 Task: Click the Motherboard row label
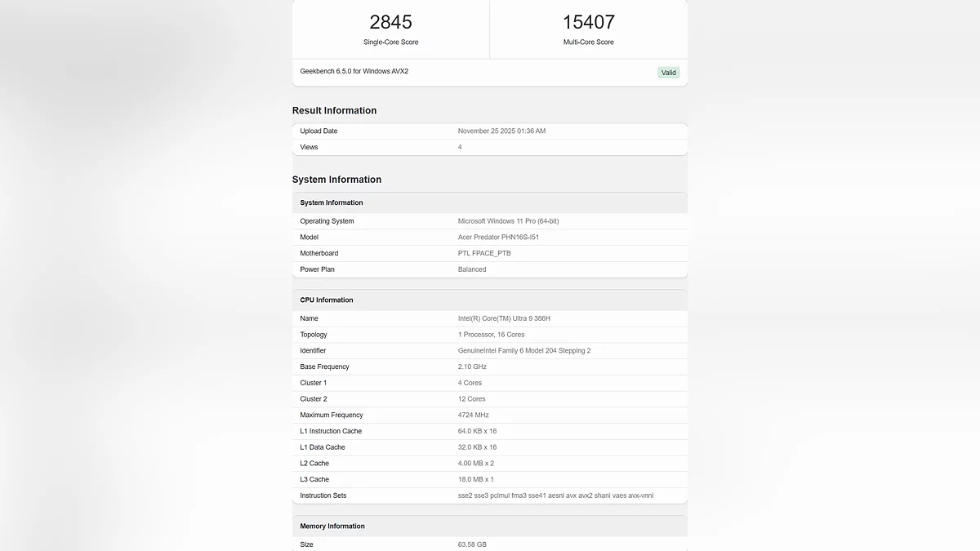[318, 253]
